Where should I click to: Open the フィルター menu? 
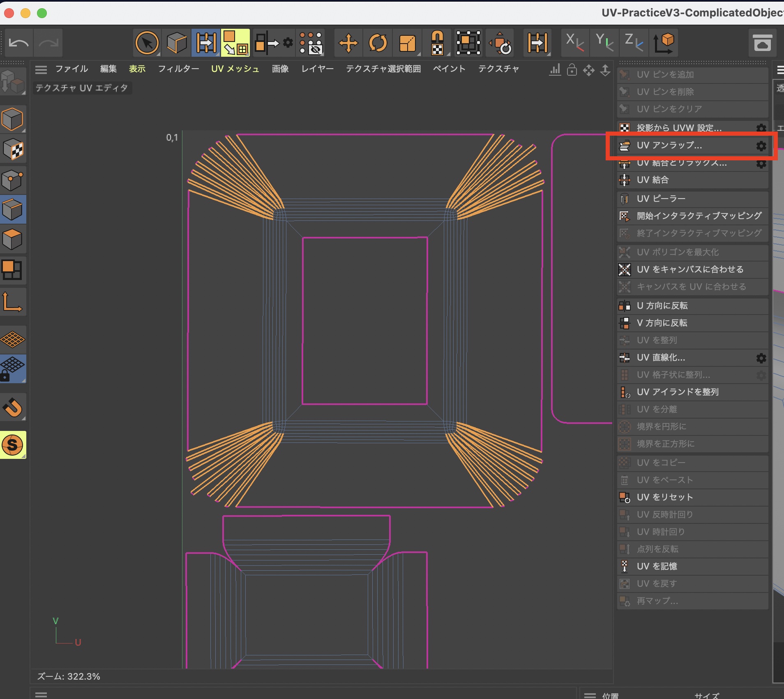[178, 69]
